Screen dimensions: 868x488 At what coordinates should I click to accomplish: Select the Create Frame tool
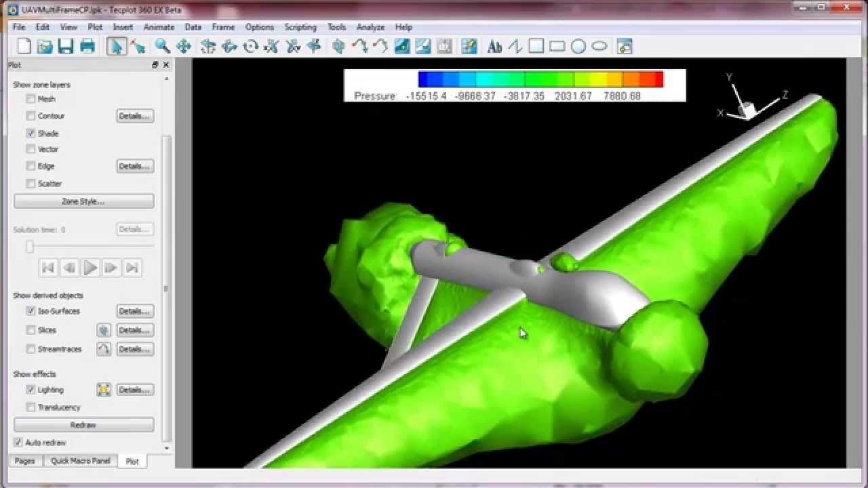point(625,46)
